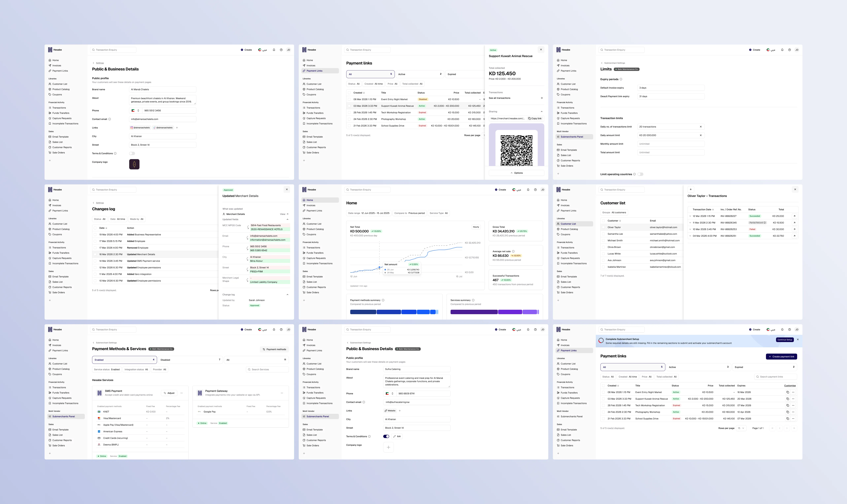Select the All tab with 11 services
The image size is (847, 504).
coord(256,360)
